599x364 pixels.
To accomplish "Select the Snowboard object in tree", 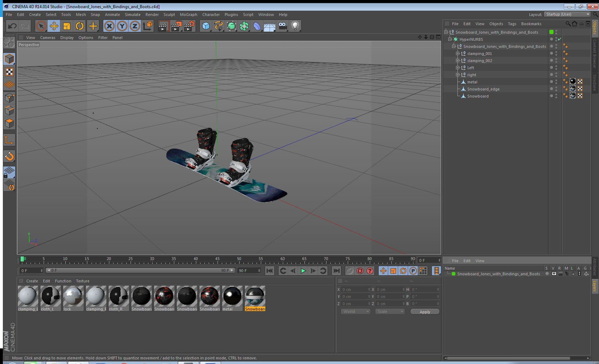I will tap(478, 96).
